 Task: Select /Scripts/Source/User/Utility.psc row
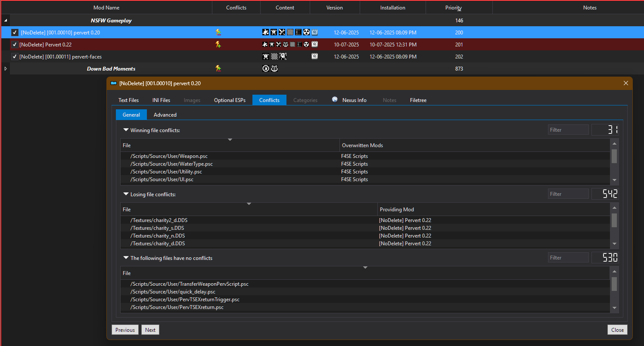pos(365,172)
